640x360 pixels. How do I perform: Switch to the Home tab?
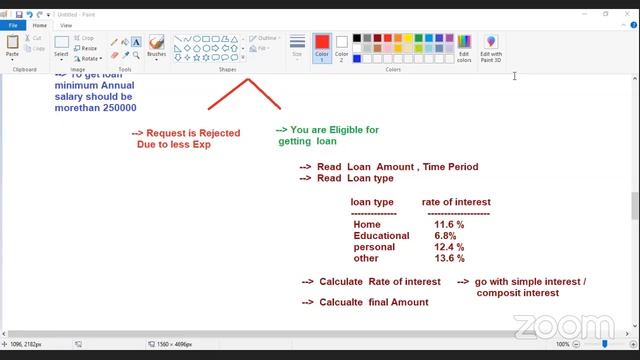40,25
